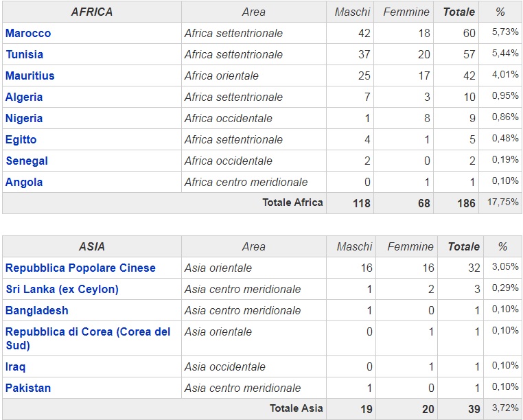Open the Marocco country link

(28, 33)
